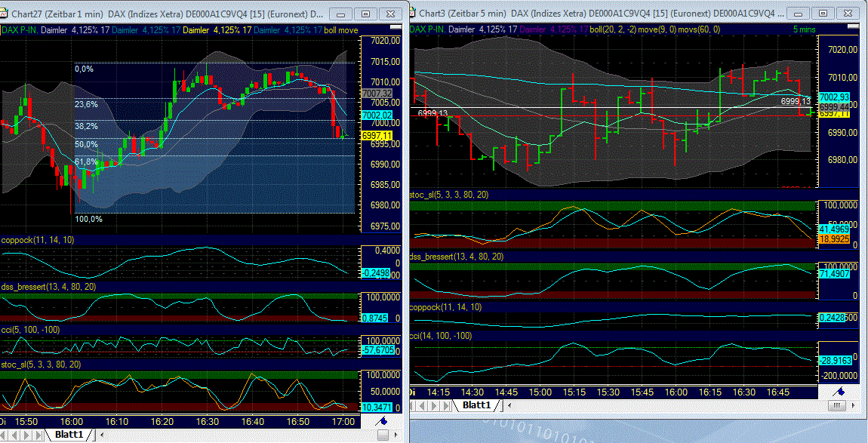Image resolution: width=868 pixels, height=443 pixels.
Task: Click the horizontal scrollbar thumb in Chart3
Action: (838, 405)
